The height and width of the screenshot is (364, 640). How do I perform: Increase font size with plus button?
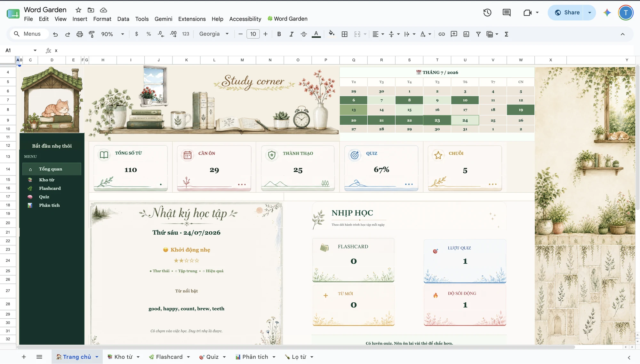265,34
